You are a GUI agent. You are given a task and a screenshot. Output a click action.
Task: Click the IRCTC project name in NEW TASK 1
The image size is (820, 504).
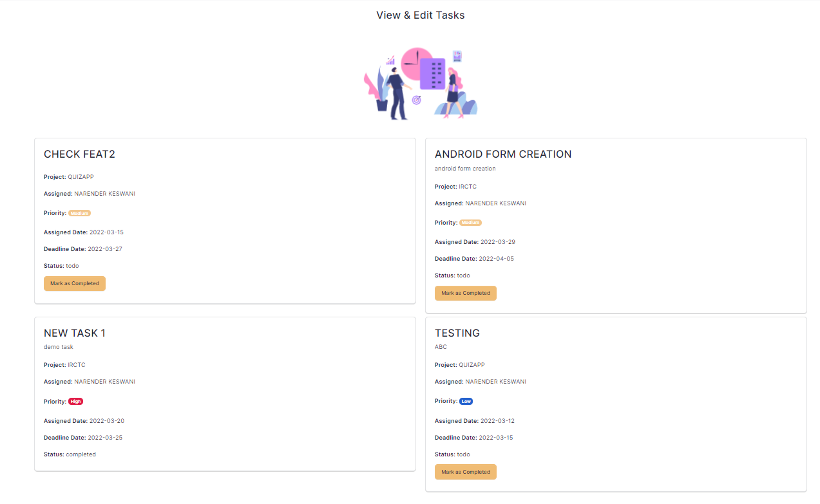[x=77, y=365]
